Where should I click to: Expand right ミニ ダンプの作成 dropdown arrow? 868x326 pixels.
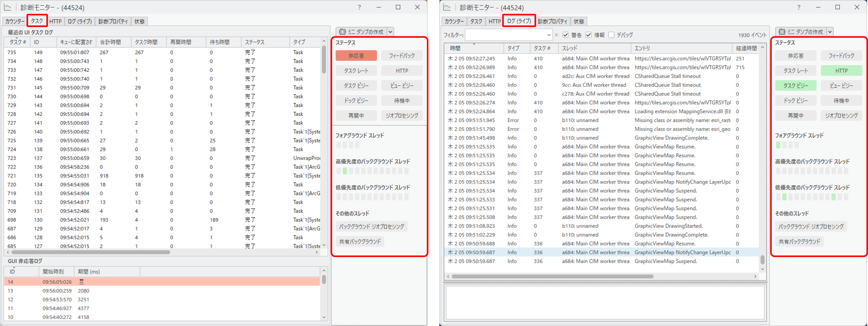[830, 32]
